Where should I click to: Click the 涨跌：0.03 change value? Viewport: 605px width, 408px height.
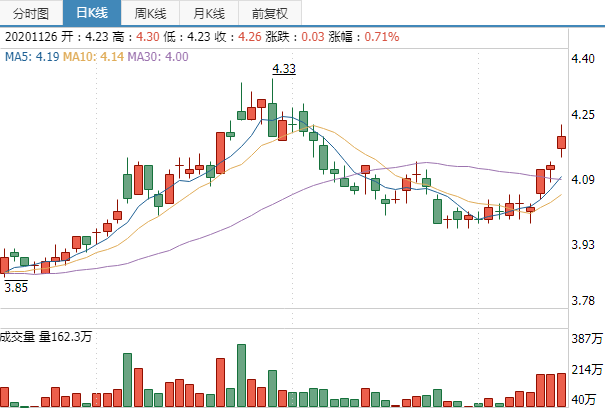pos(295,37)
